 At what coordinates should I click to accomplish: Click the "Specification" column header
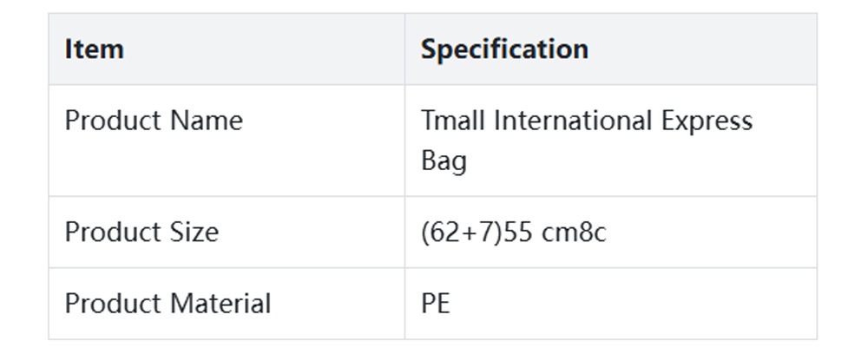(x=504, y=49)
